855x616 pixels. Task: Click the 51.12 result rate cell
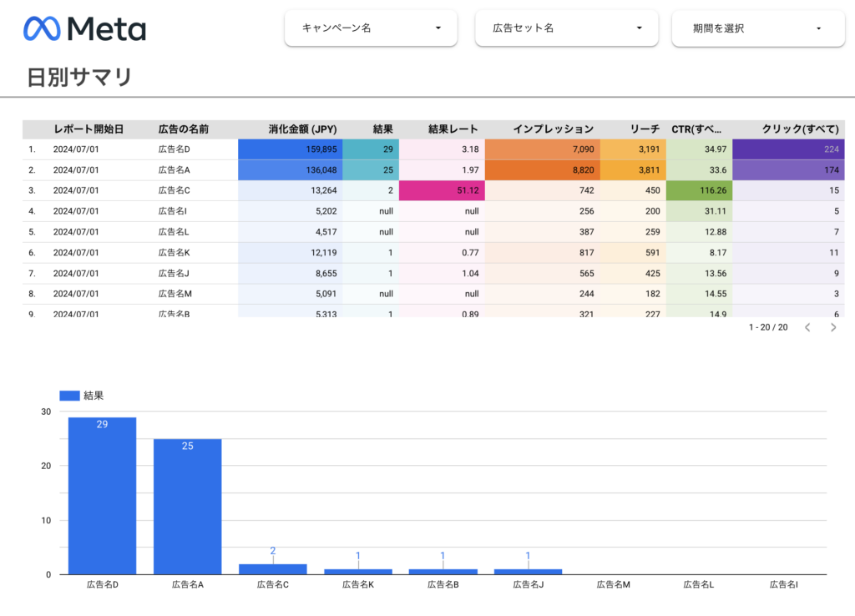pyautogui.click(x=441, y=190)
